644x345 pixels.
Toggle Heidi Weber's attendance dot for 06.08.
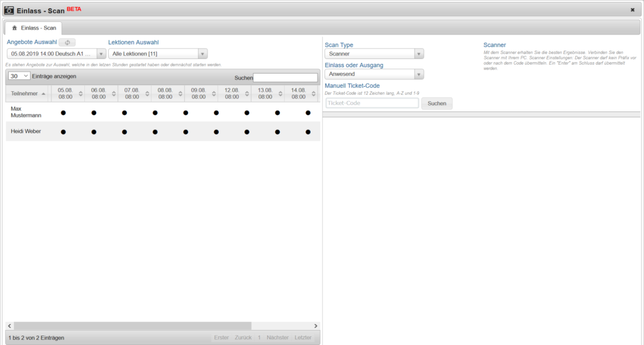click(94, 132)
